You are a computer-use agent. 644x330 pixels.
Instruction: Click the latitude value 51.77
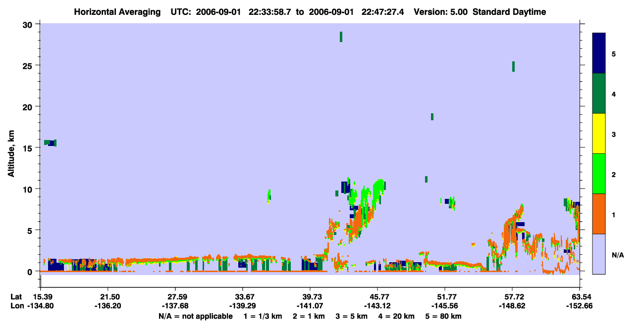(x=445, y=296)
